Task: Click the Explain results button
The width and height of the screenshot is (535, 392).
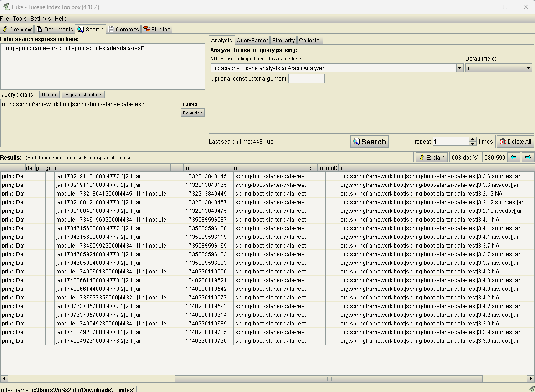Action: 432,157
